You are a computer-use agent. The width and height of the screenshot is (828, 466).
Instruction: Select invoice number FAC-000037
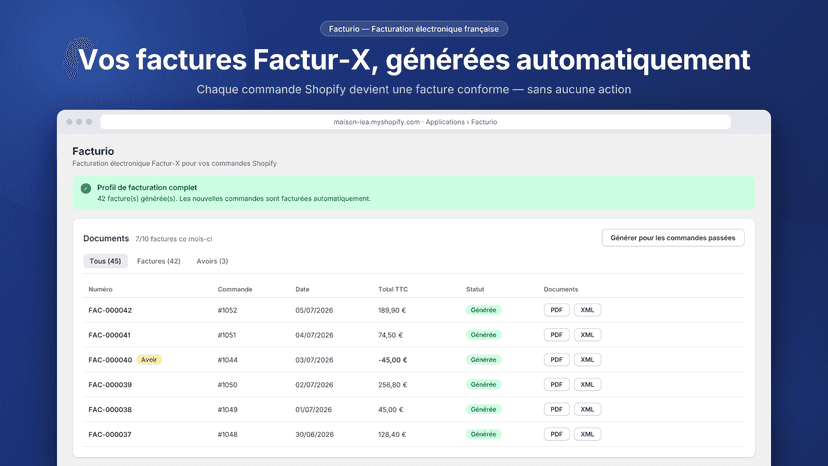click(x=110, y=434)
